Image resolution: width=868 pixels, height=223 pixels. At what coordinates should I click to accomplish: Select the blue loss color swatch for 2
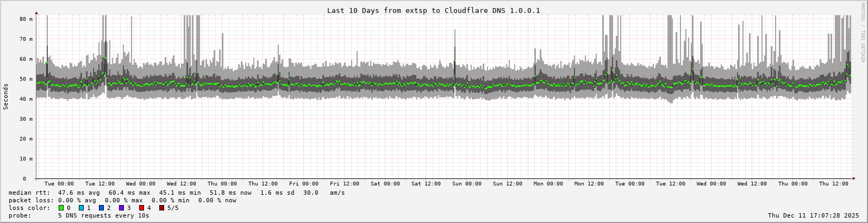(101, 208)
